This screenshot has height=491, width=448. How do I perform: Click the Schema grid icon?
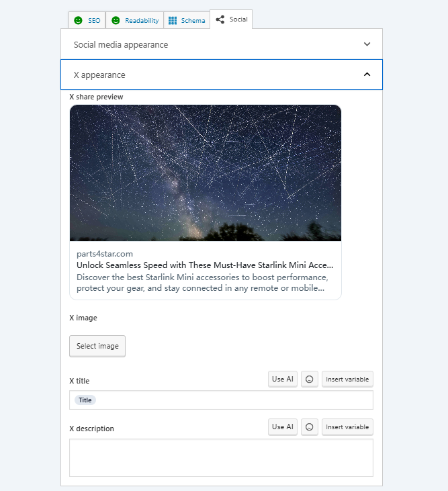coord(173,21)
